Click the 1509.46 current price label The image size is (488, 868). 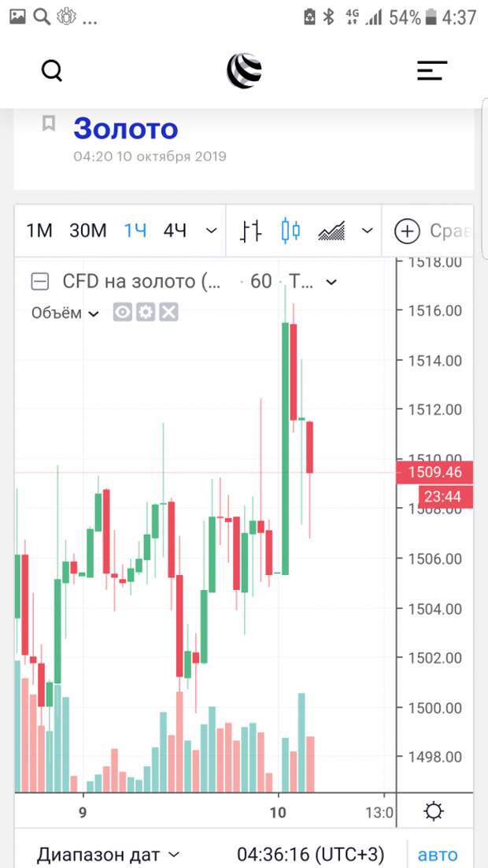434,472
